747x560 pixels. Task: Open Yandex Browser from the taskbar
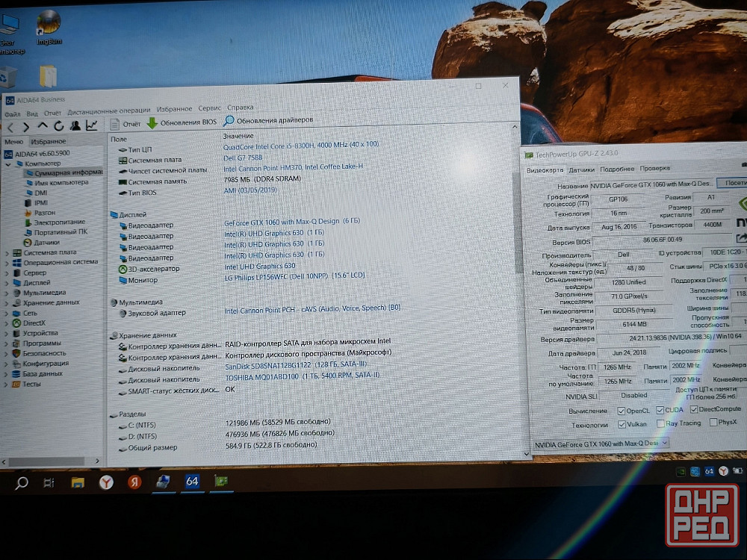tap(107, 483)
